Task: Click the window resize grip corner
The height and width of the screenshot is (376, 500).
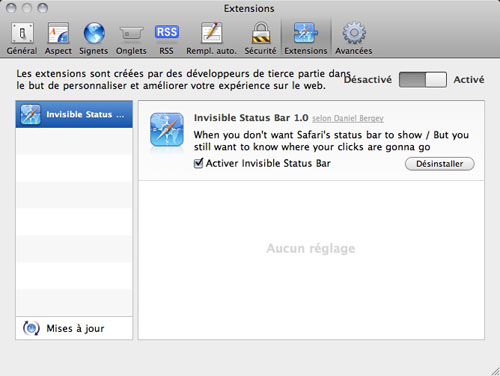Action: coord(495,371)
